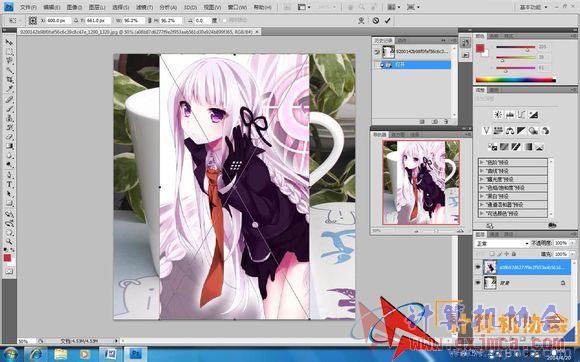Image resolution: width=580 pixels, height=362 pixels.
Task: Add a Photo Filter adjustment icon
Action: click(533, 131)
